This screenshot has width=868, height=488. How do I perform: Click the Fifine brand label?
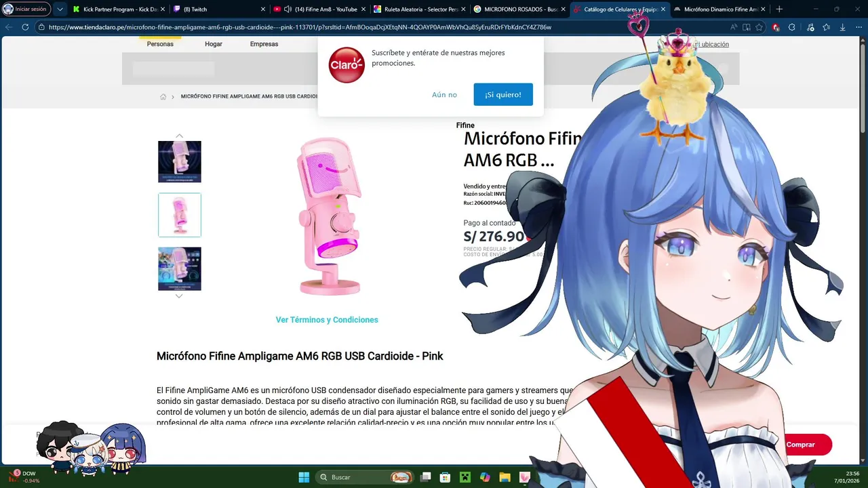465,125
